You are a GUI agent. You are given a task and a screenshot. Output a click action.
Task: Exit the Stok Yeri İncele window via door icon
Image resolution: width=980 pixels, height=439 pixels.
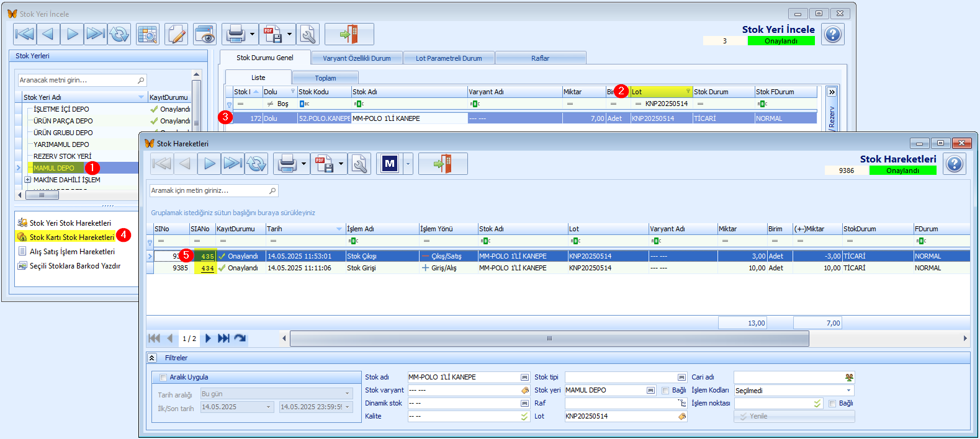tap(349, 34)
